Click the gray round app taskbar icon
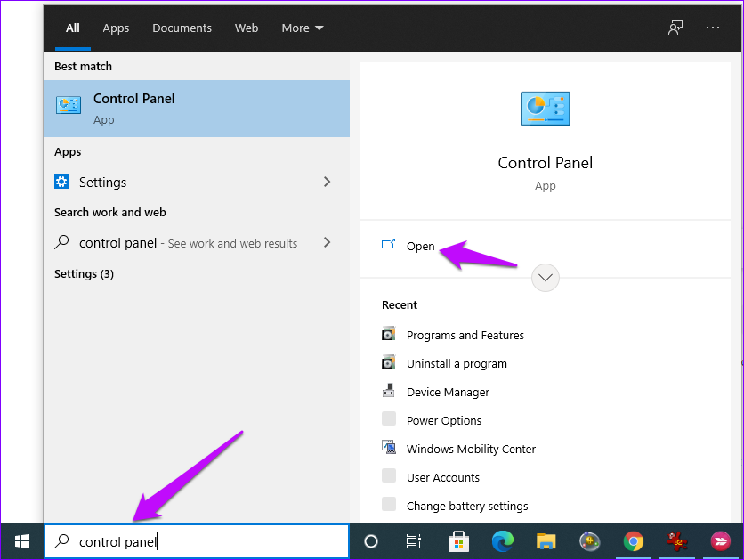 point(590,541)
